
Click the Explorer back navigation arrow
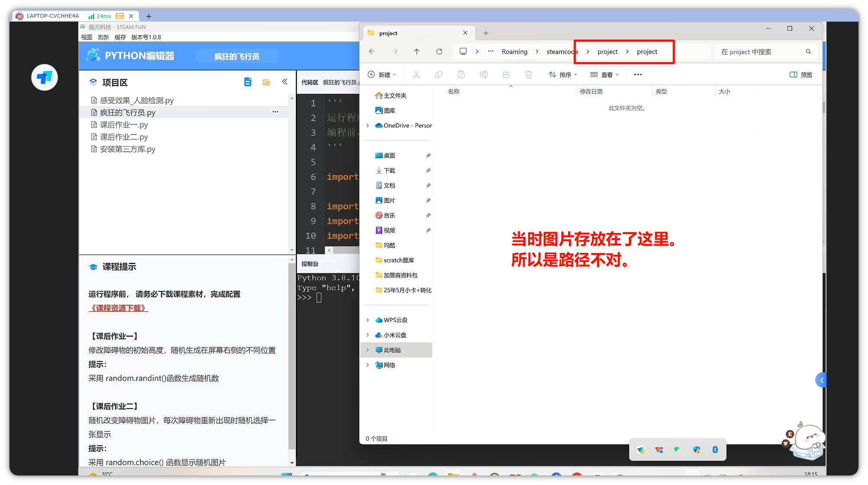[x=372, y=52]
